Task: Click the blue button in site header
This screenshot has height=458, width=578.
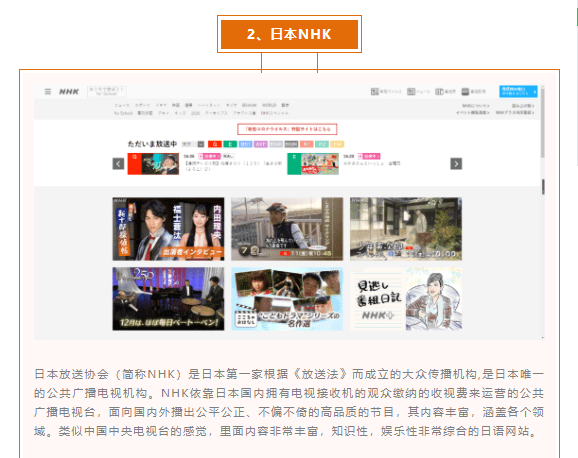Action: click(518, 91)
